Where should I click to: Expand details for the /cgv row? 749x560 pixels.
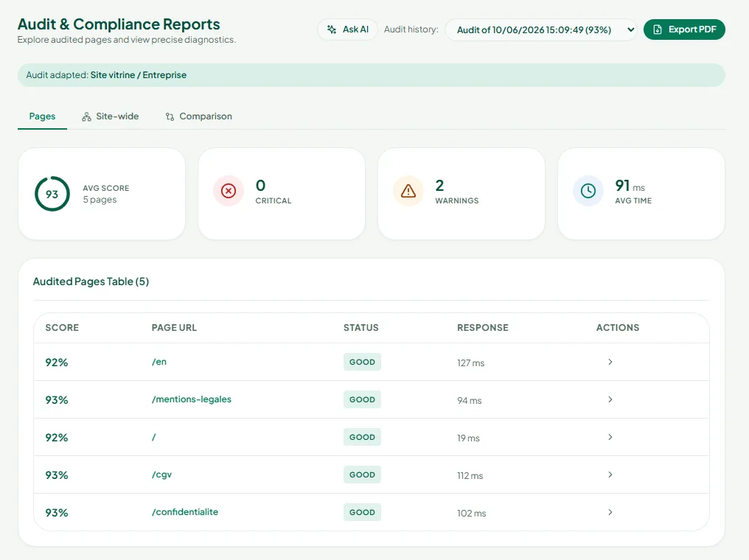[x=610, y=475]
